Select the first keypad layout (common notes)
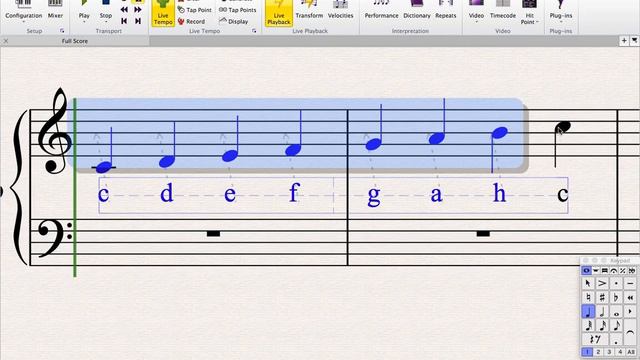The image size is (640, 360). (586, 271)
